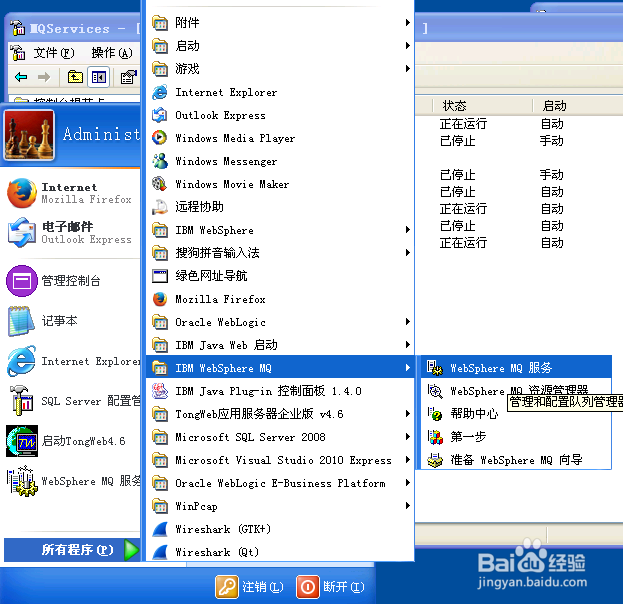The width and height of the screenshot is (623, 604).
Task: Open 文件(F) menu in MQServices
Action: [54, 52]
